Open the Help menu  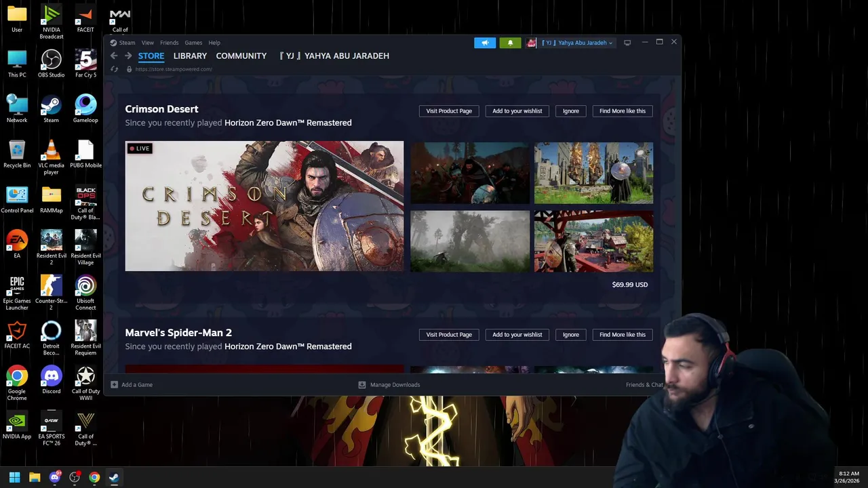pos(214,43)
